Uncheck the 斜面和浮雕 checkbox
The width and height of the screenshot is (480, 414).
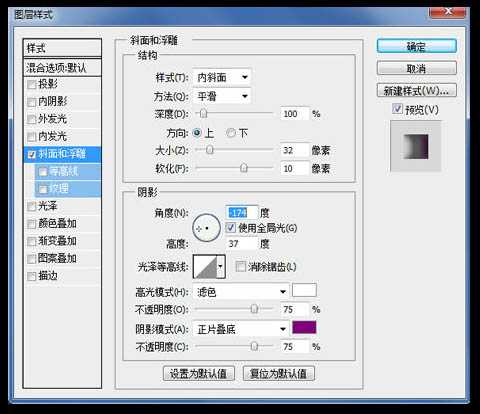pos(32,154)
